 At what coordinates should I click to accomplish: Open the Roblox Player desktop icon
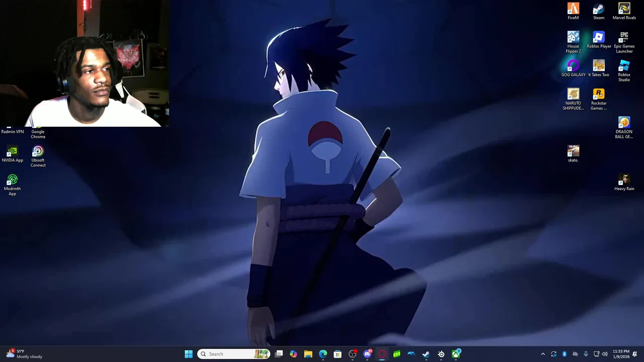[x=599, y=40]
